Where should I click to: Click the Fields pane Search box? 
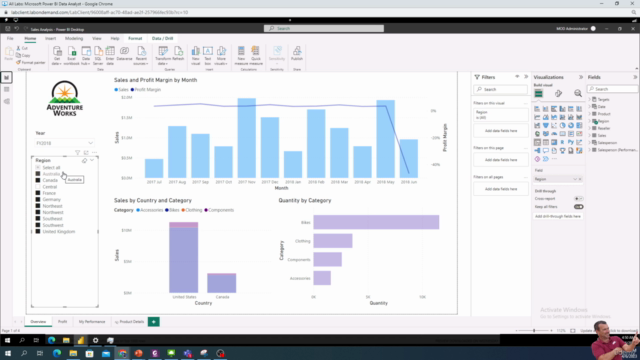point(612,89)
